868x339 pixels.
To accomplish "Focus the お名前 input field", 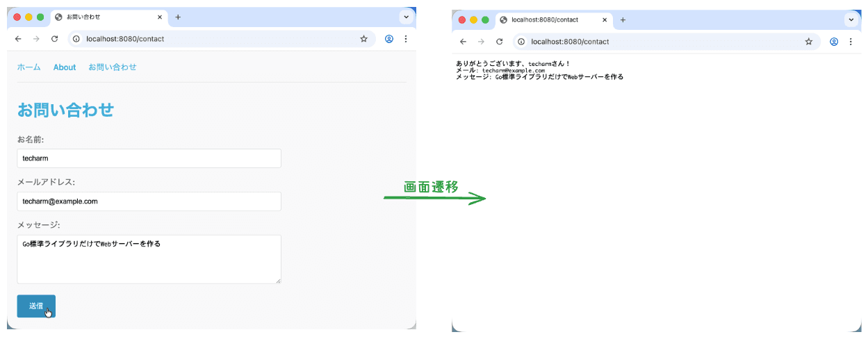I will point(149,158).
